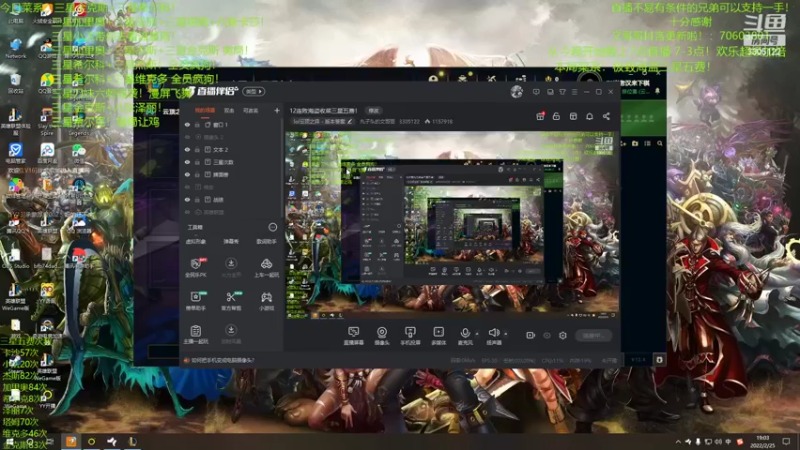Click the greyed 直播中 button at bottom right

[594, 335]
